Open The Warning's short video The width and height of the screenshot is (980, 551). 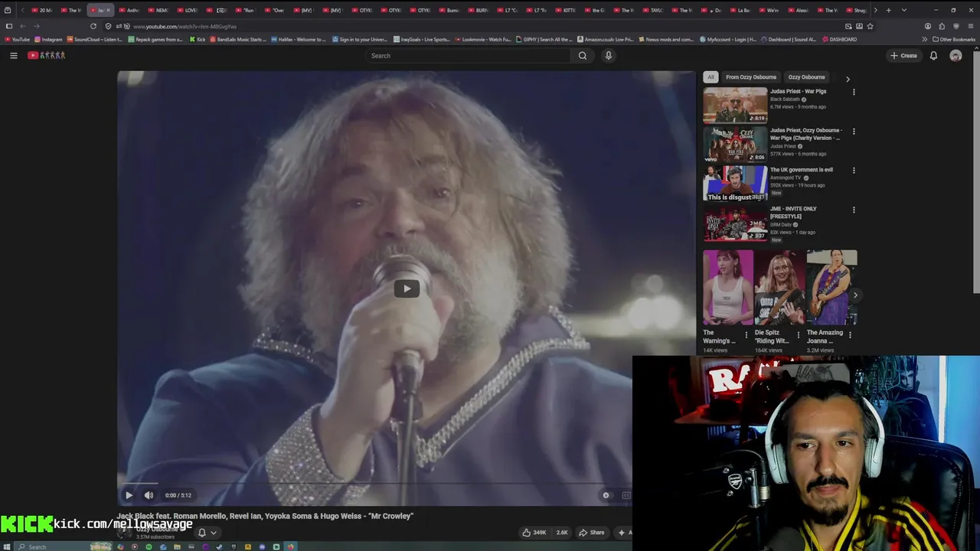pos(728,288)
